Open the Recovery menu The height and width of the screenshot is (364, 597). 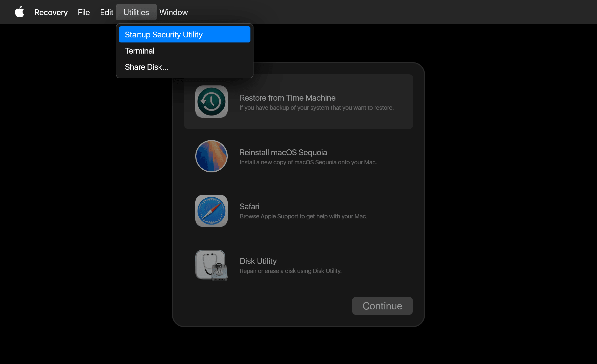coord(51,12)
